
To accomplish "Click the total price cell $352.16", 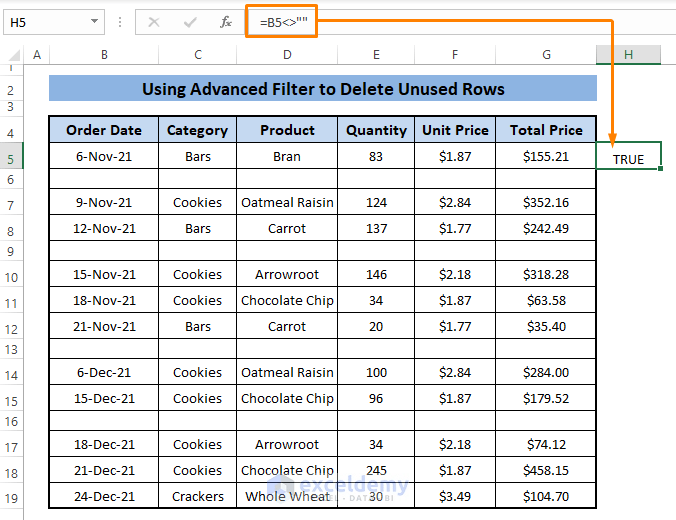I will click(546, 202).
